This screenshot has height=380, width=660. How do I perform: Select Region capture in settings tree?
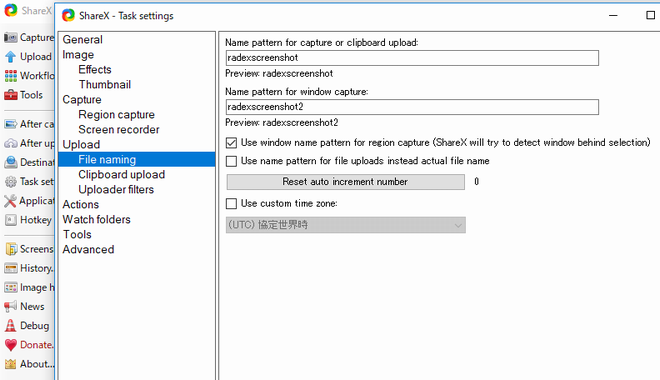tap(116, 114)
